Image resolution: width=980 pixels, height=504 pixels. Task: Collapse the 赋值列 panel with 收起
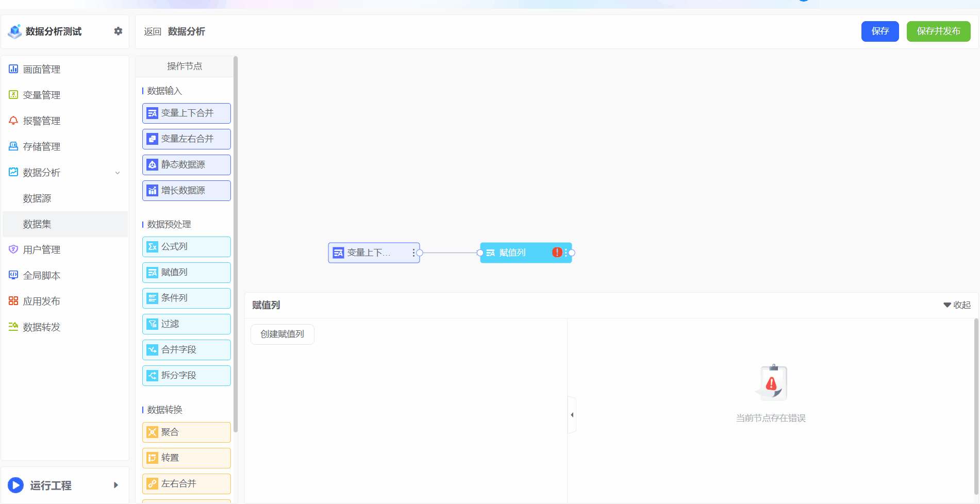957,305
